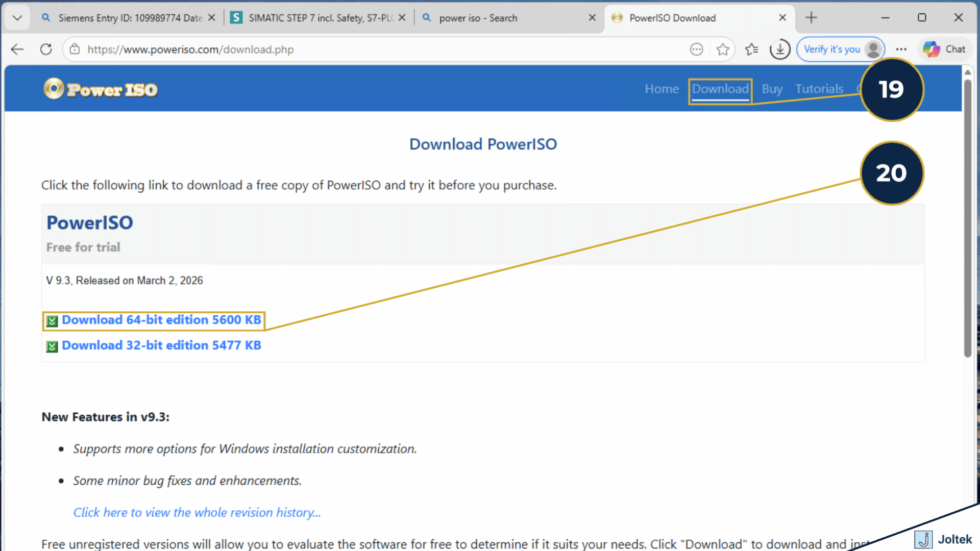Click the Download 64-bit edition link
This screenshot has width=980, height=551.
click(x=161, y=320)
